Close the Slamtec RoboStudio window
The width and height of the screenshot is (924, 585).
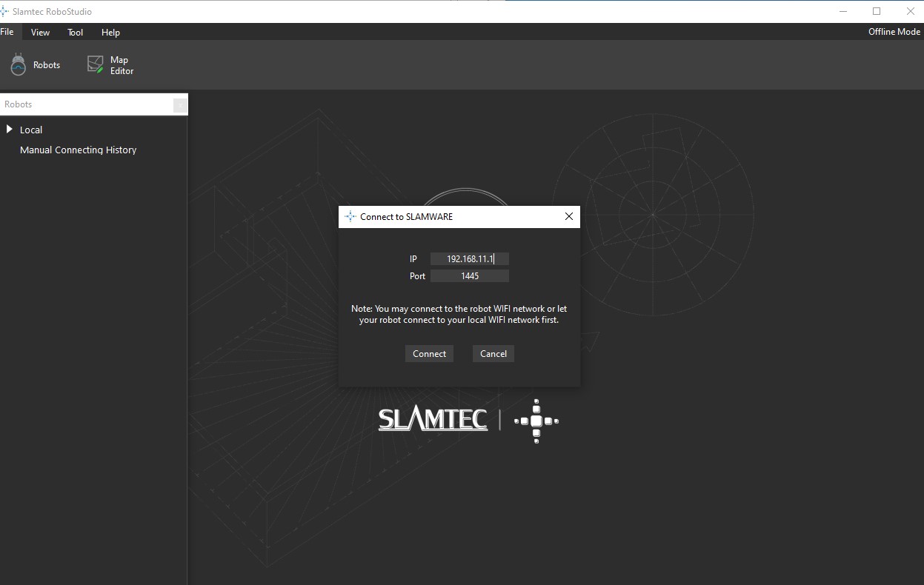click(911, 11)
